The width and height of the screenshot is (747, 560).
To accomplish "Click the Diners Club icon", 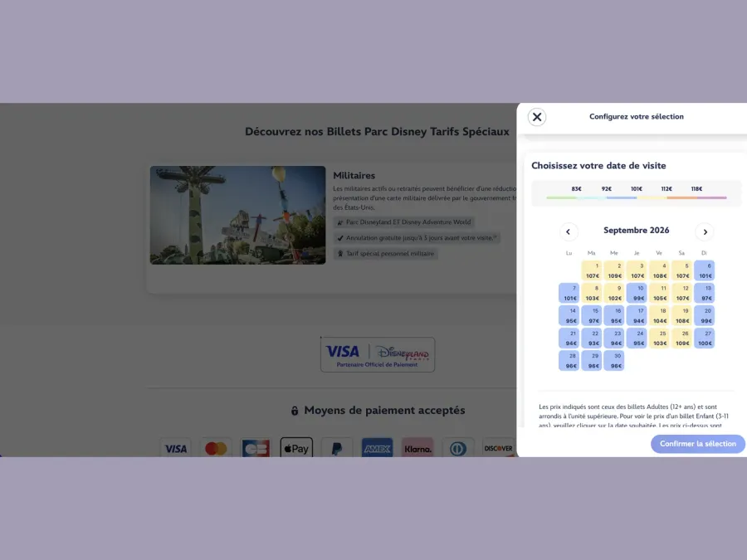I will [458, 448].
